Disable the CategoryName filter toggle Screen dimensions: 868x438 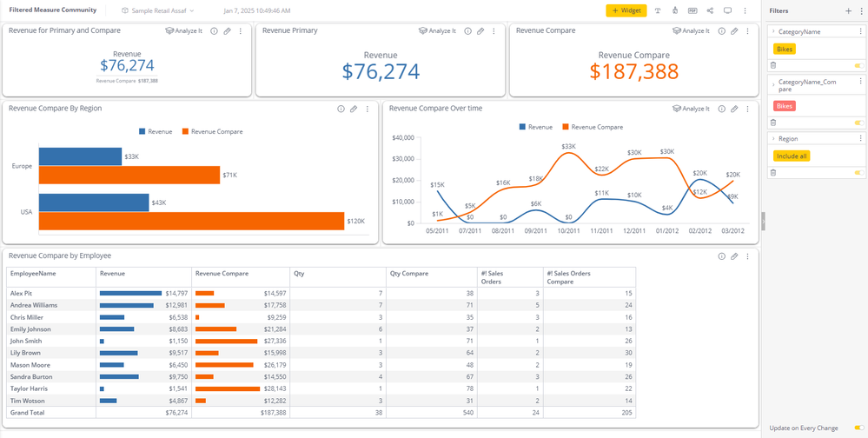858,65
